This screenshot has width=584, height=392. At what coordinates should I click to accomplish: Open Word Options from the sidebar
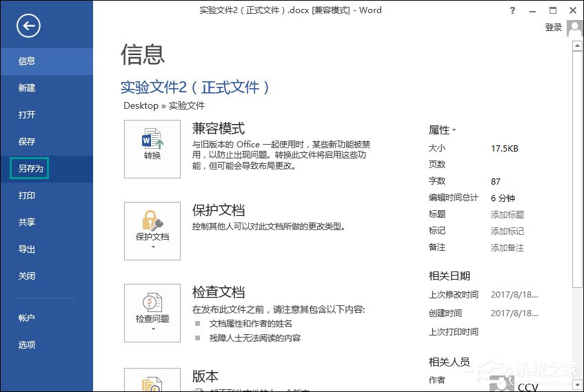click(27, 345)
